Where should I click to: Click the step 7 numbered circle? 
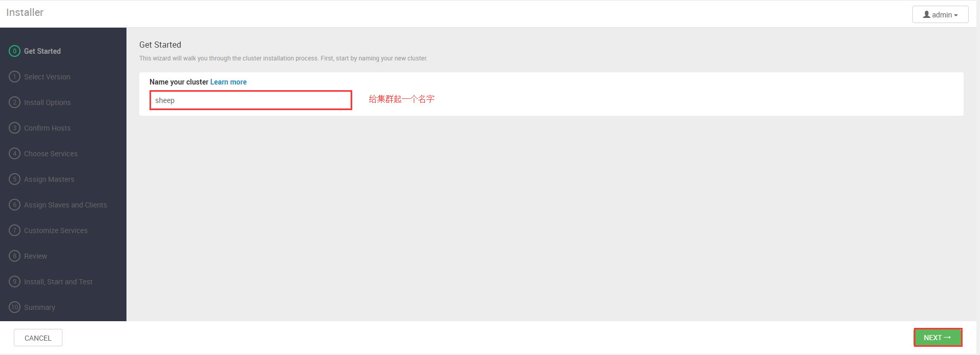coord(14,230)
